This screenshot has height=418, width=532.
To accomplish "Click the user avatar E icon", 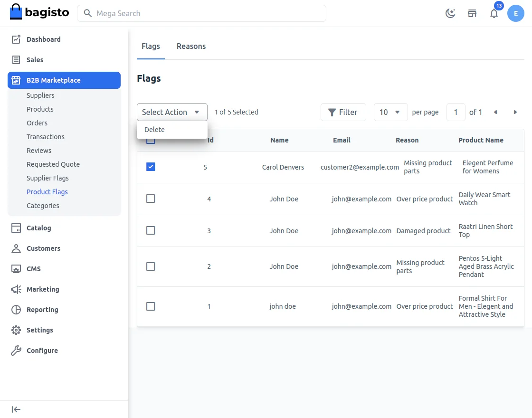I will click(515, 13).
